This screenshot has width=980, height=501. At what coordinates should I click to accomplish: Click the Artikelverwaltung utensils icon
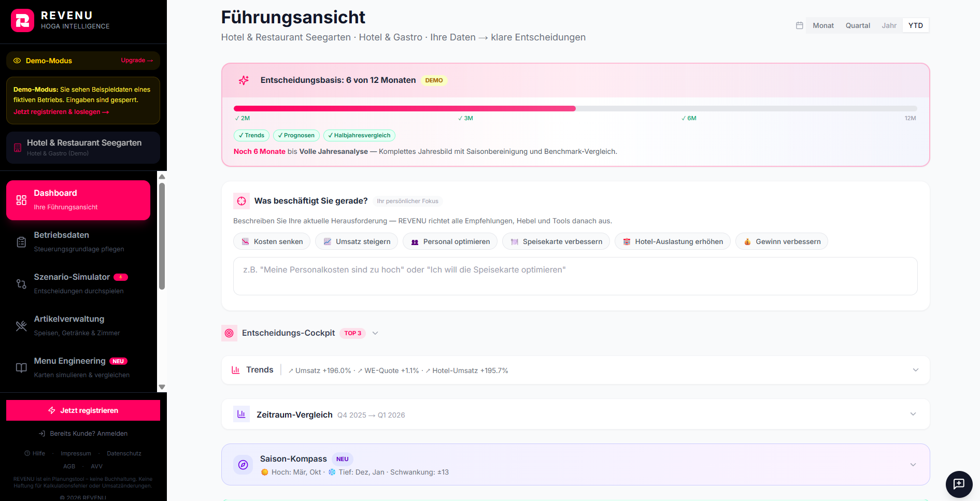(21, 326)
